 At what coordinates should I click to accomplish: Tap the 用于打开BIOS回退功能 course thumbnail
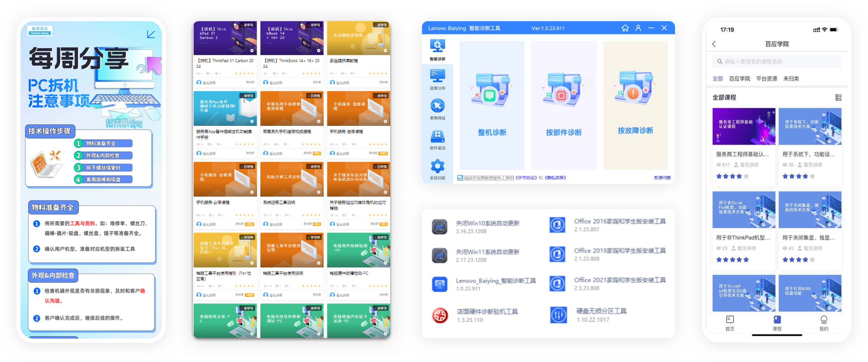coord(810,293)
